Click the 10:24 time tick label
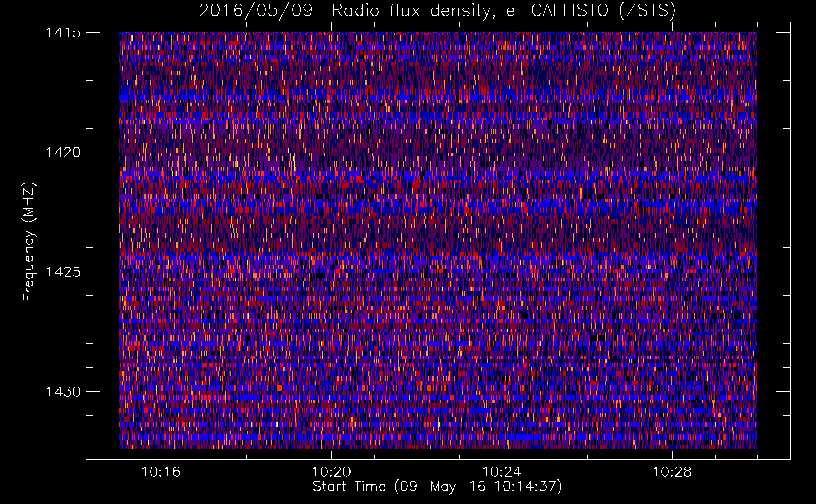The width and height of the screenshot is (816, 504). 502,472
